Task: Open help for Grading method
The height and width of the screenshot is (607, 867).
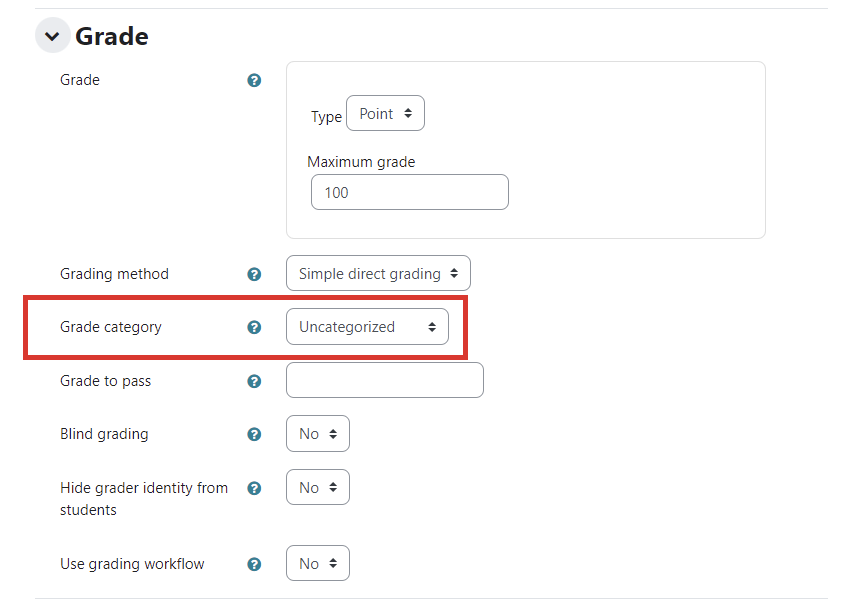Action: (x=254, y=274)
